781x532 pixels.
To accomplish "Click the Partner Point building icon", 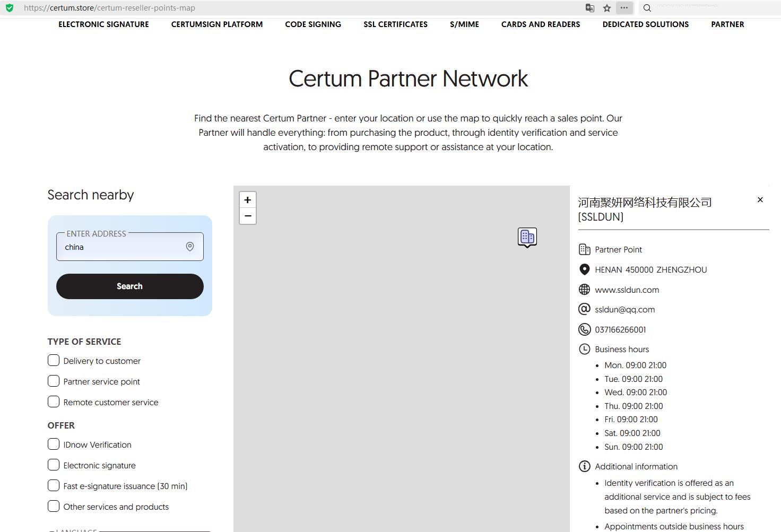I will tap(584, 249).
